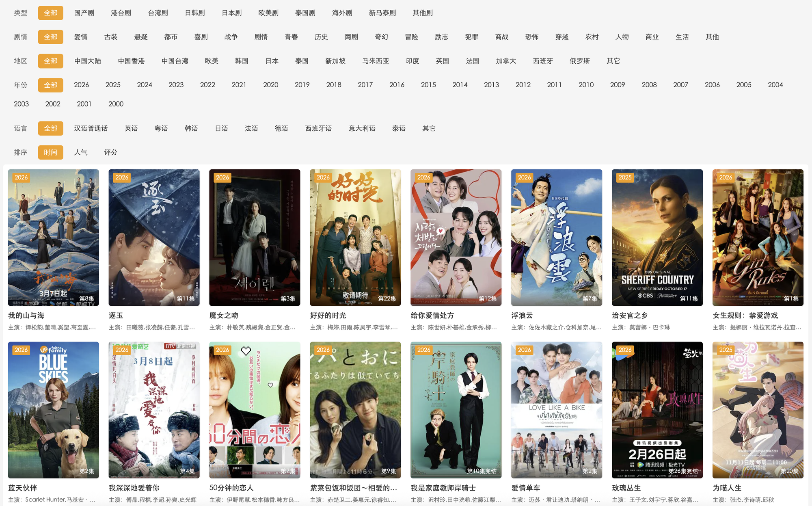Open the 逐玉 drama poster
Screen dimensions: 812x506
click(x=154, y=237)
